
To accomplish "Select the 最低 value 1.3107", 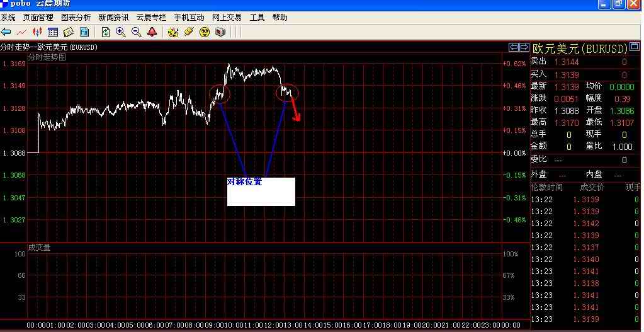I will click(x=622, y=122).
